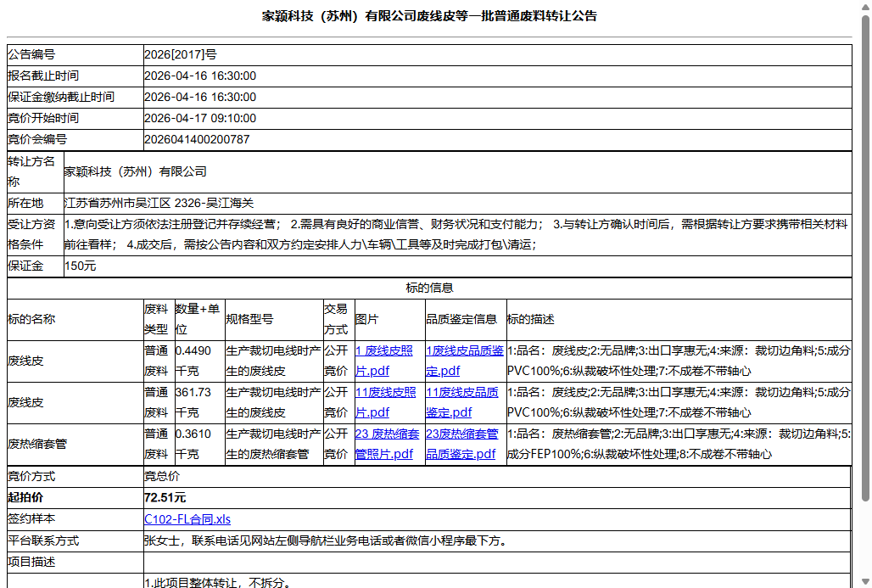Click the 受让方资格条件 label cell

tap(35, 234)
